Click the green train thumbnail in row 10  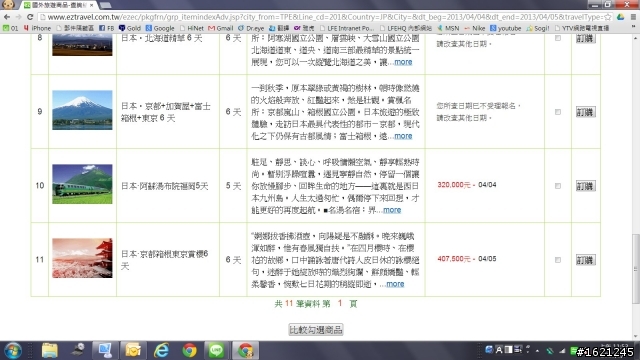tap(82, 184)
